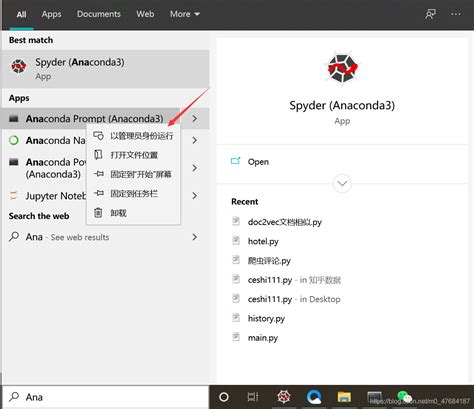Switch to the Documents tab
This screenshot has width=474, height=409.
pos(99,14)
